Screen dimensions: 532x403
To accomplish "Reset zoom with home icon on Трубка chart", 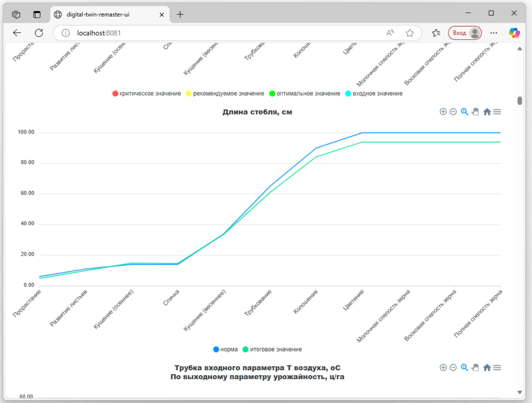I will pyautogui.click(x=487, y=368).
